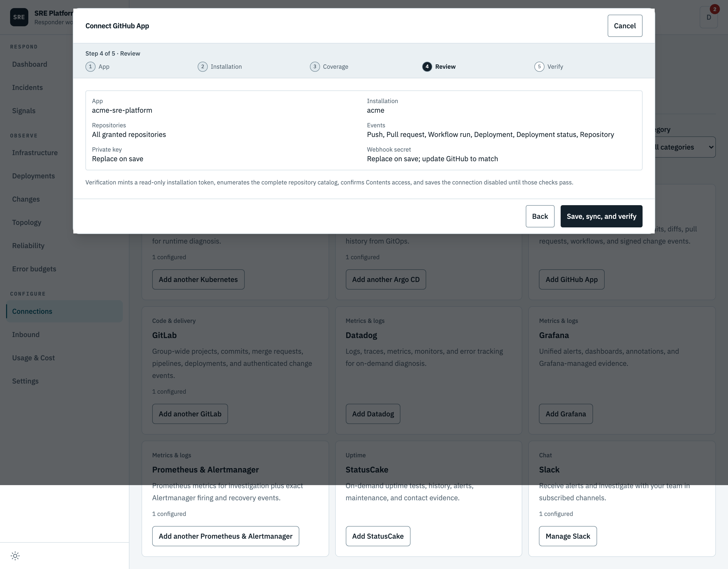
Task: Click the Connect GitHub App dialog title
Action: 117,26
